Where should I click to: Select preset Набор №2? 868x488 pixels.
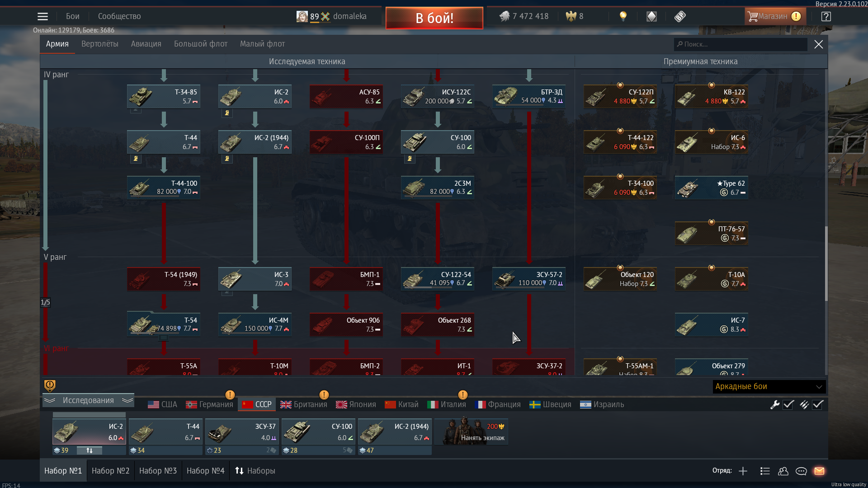pyautogui.click(x=110, y=471)
